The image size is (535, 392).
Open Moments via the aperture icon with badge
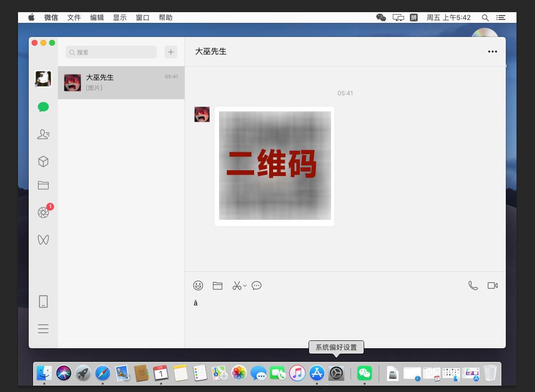(x=43, y=213)
